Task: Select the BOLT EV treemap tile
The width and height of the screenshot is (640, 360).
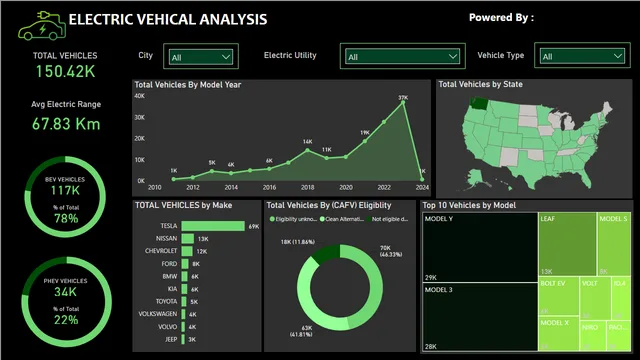Action: coord(559,296)
